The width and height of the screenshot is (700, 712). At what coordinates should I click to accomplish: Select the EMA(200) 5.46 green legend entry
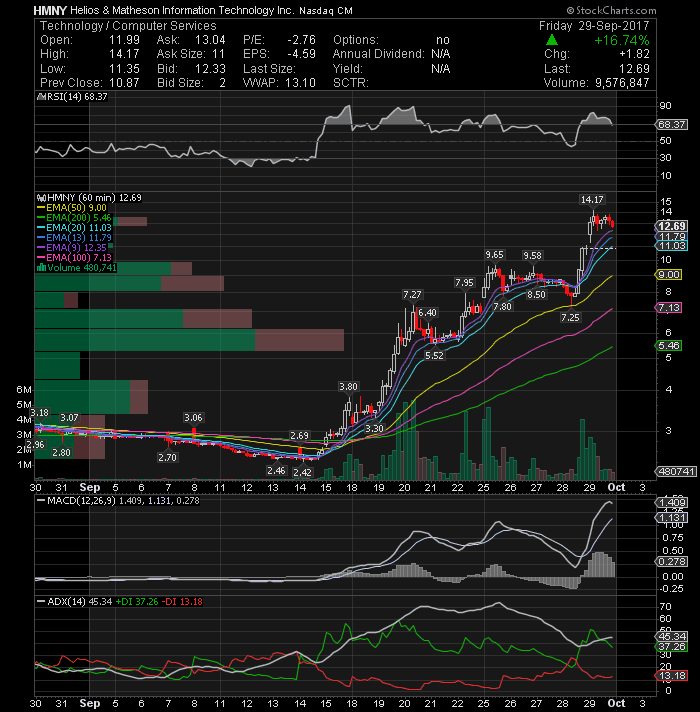tap(74, 218)
